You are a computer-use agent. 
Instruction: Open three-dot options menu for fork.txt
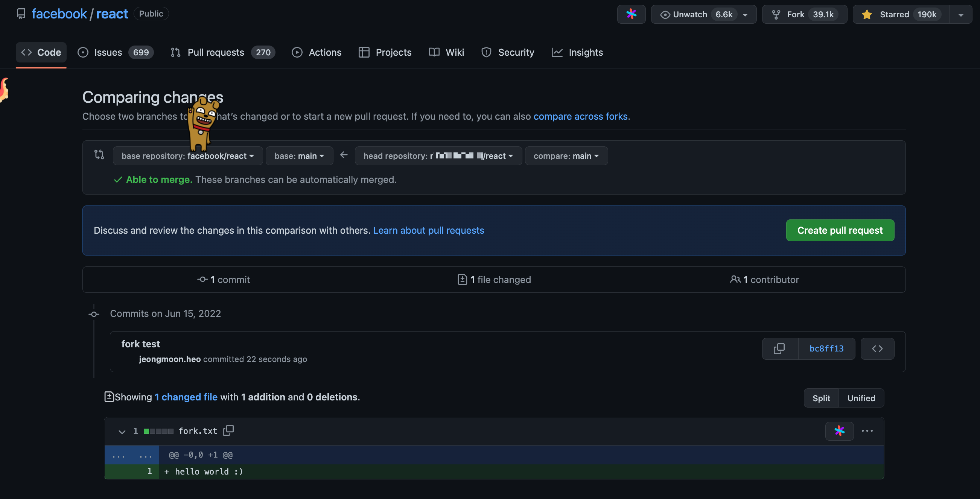(x=867, y=431)
